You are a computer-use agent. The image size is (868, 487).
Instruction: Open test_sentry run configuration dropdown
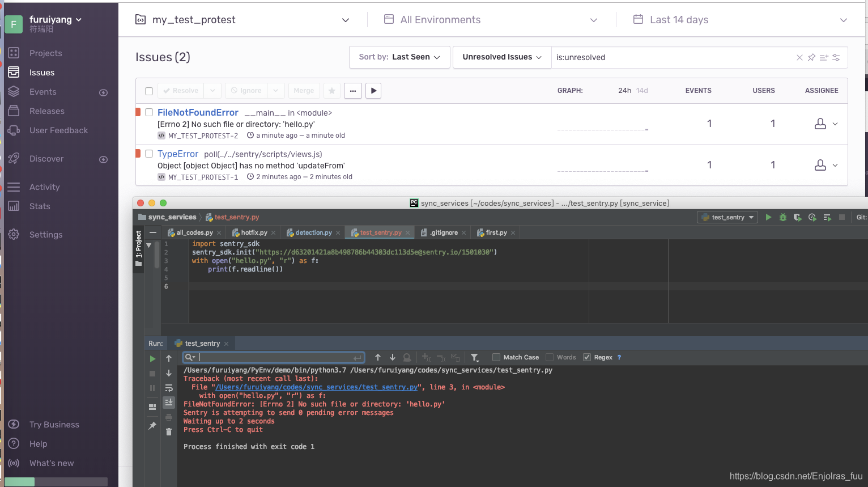tap(727, 217)
